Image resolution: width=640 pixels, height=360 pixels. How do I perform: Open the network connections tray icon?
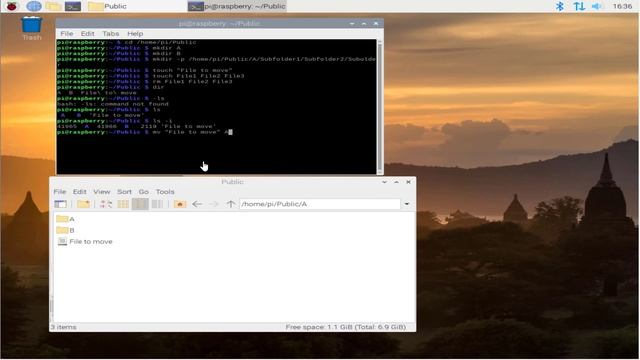(579, 6)
